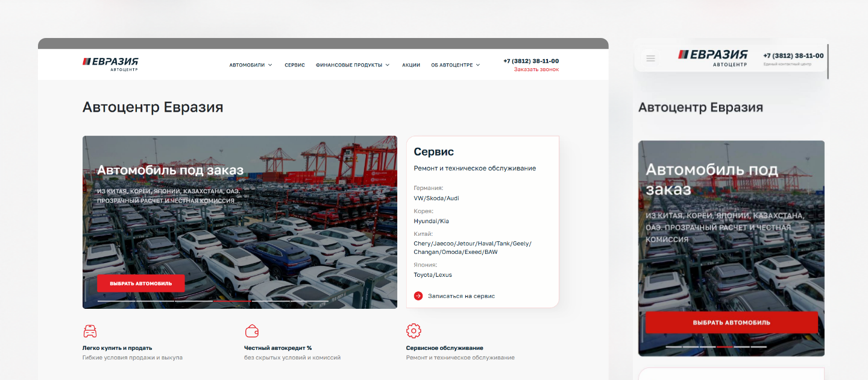Click the Записаться на сервис link
This screenshot has width=868, height=380.
pos(462,296)
